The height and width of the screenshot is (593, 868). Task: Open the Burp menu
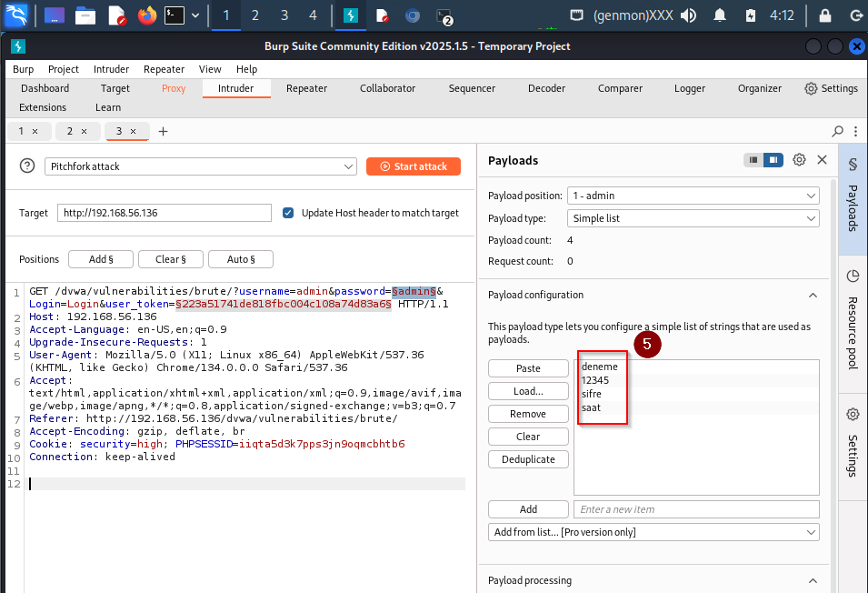click(x=24, y=69)
